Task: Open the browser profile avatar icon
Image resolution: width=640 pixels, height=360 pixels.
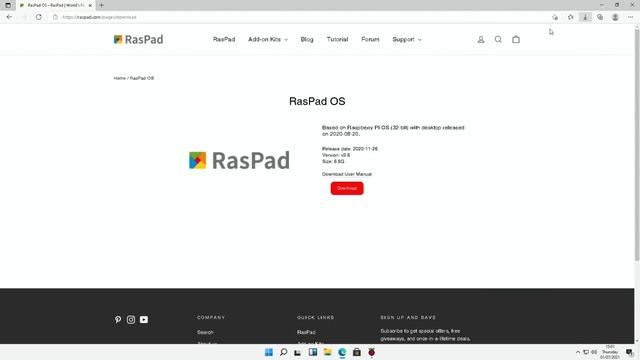Action: pyautogui.click(x=615, y=17)
